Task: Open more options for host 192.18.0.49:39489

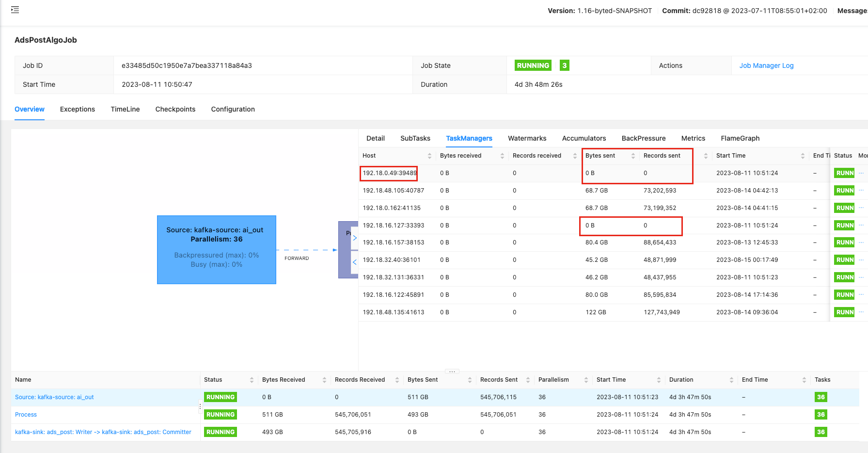Action: click(x=861, y=173)
